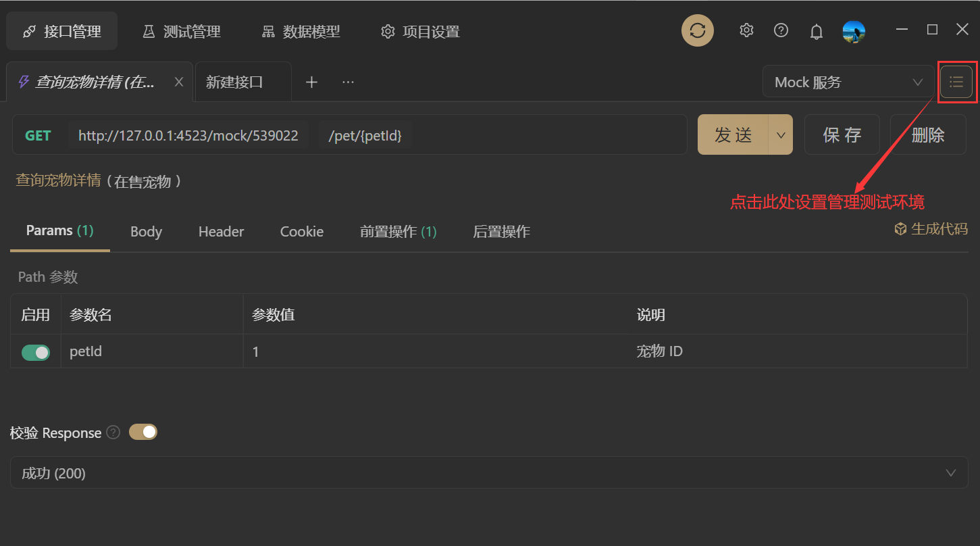The height and width of the screenshot is (546, 980).
Task: Add a new tab with plus icon
Action: pyautogui.click(x=311, y=82)
